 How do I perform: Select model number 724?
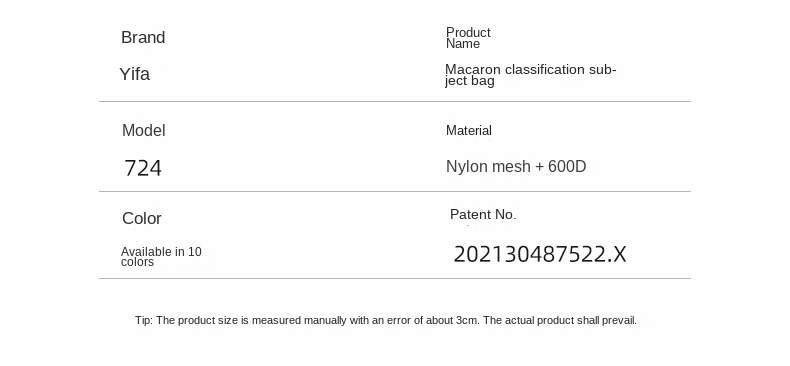click(x=143, y=168)
